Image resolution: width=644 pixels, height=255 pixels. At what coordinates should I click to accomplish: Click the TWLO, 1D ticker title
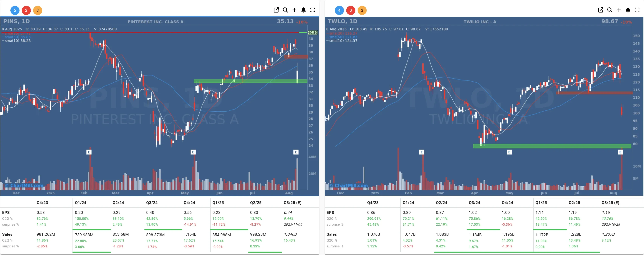[x=342, y=21]
